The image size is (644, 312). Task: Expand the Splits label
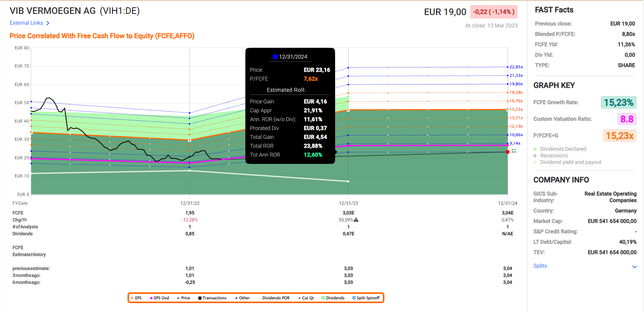[540, 266]
